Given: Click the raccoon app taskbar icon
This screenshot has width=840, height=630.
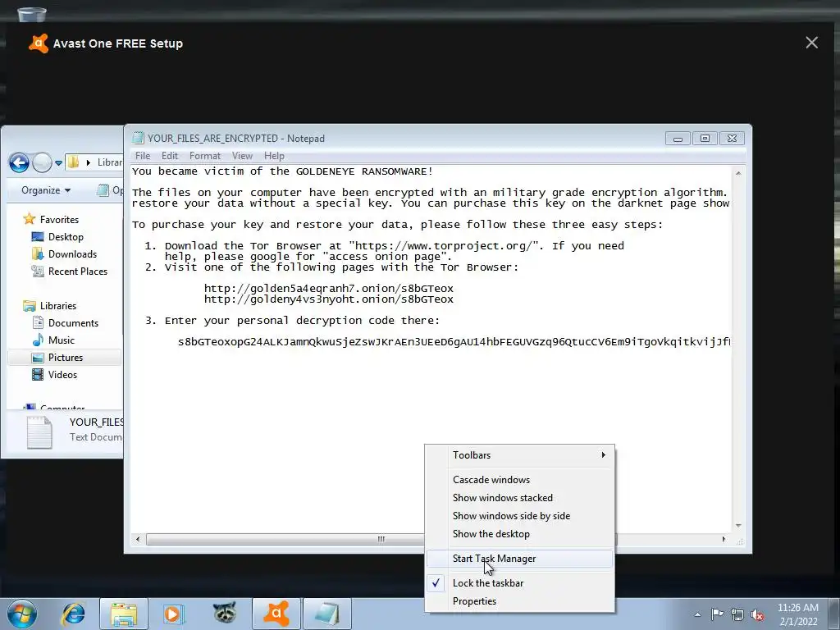Looking at the screenshot, I should (225, 614).
